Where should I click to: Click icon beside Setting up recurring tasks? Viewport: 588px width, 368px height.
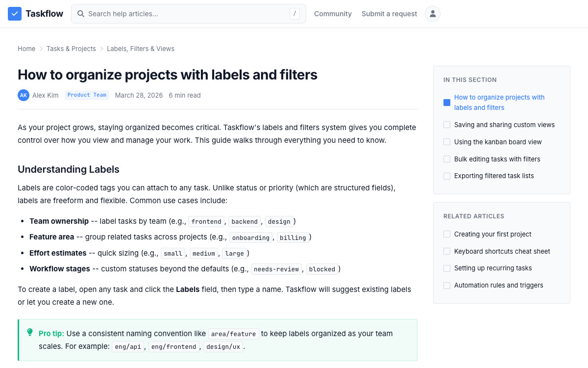[447, 268]
